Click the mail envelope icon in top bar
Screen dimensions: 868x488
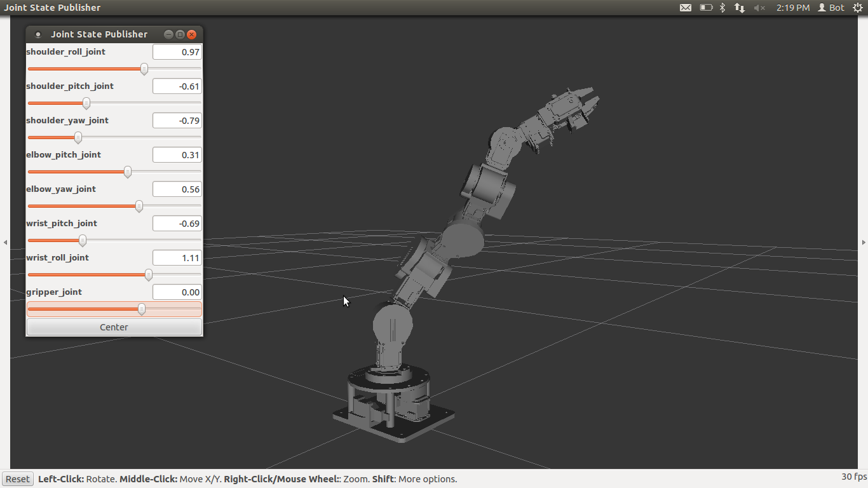click(686, 8)
